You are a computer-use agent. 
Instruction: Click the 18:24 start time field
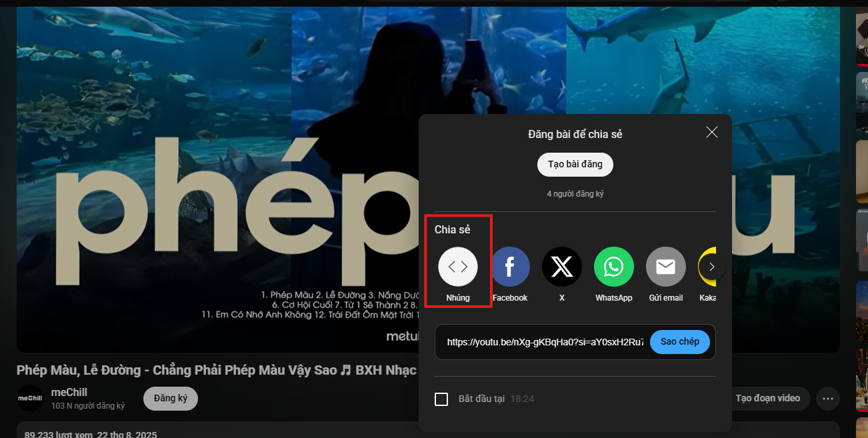[x=522, y=399]
